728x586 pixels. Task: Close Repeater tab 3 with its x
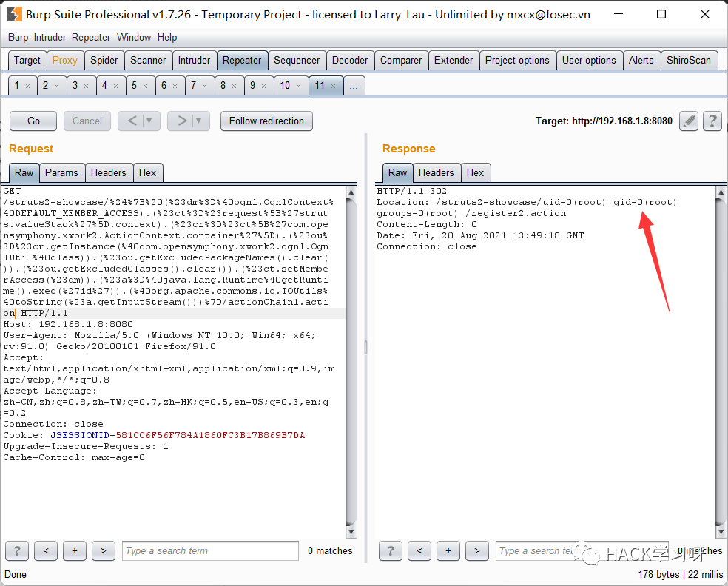[x=87, y=86]
